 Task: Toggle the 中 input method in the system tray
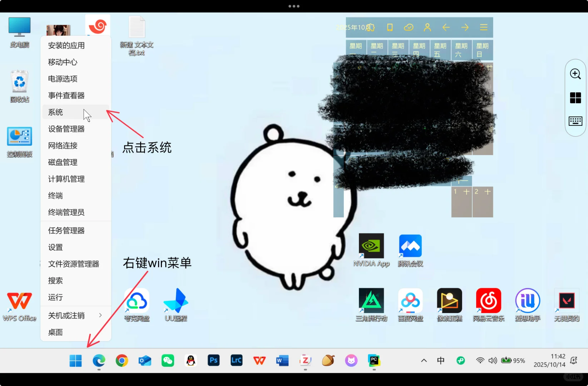pyautogui.click(x=441, y=360)
